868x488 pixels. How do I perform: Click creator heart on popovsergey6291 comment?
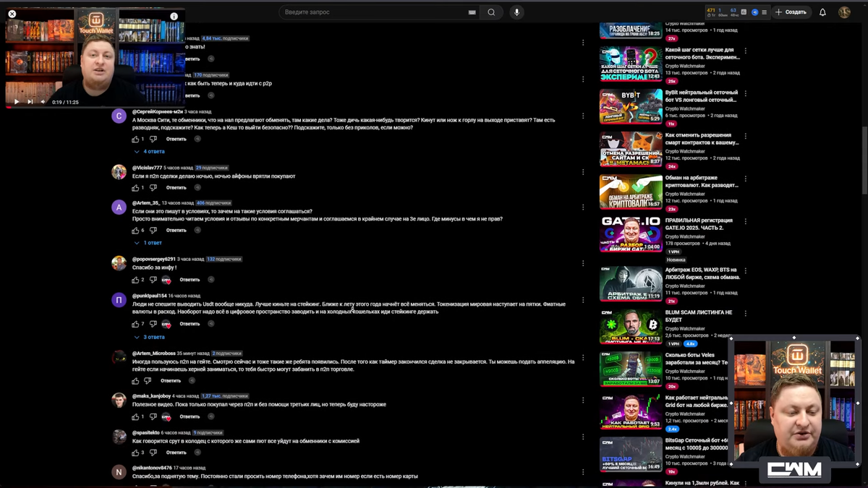(x=166, y=280)
